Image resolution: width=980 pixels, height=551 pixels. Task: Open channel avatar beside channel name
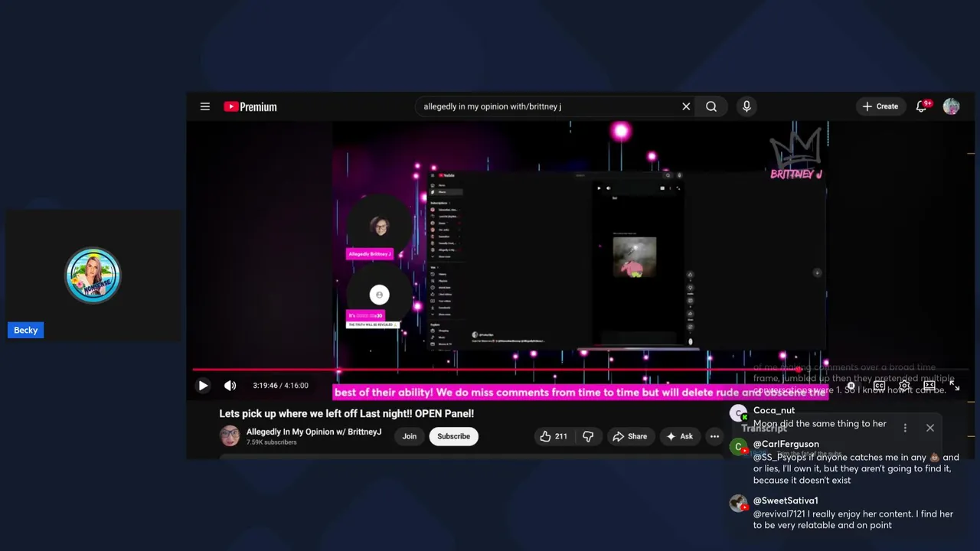230,436
